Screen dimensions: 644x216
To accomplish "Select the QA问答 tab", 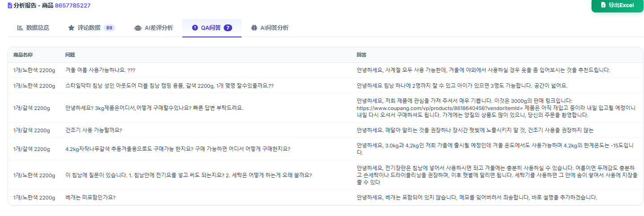I will point(212,28).
